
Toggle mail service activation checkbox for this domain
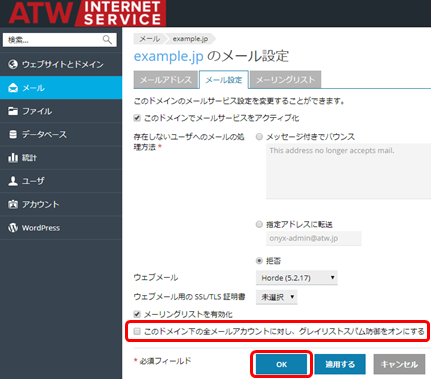tap(137, 118)
